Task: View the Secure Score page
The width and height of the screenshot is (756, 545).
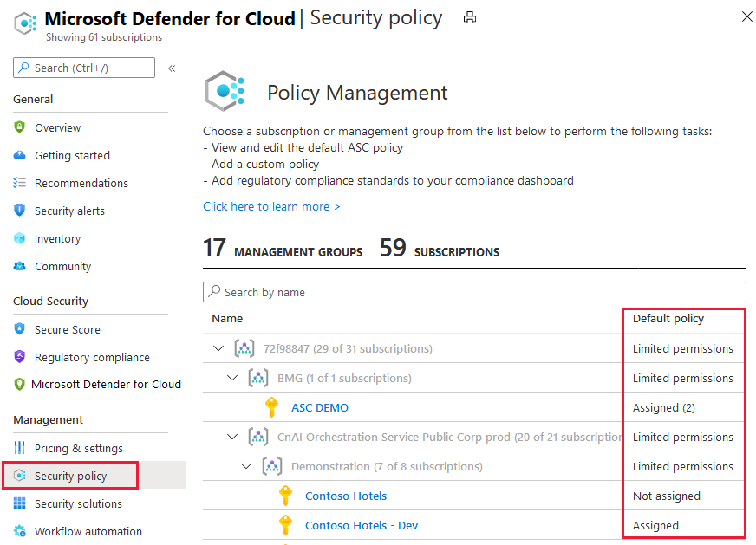Action: [64, 329]
